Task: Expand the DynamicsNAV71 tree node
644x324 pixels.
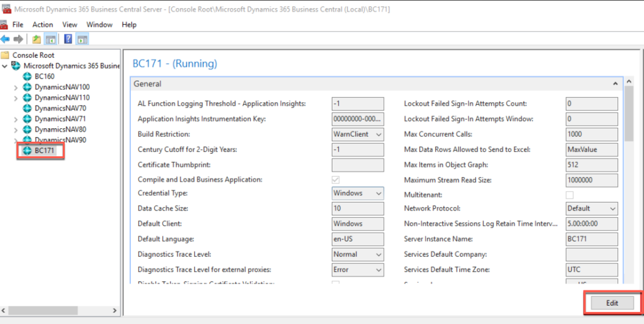Action: tap(16, 119)
